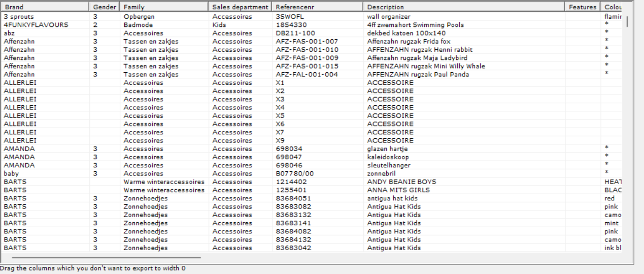Click the Affenzahn rugzak Frida fox row
644x274 pixels.
coord(312,41)
